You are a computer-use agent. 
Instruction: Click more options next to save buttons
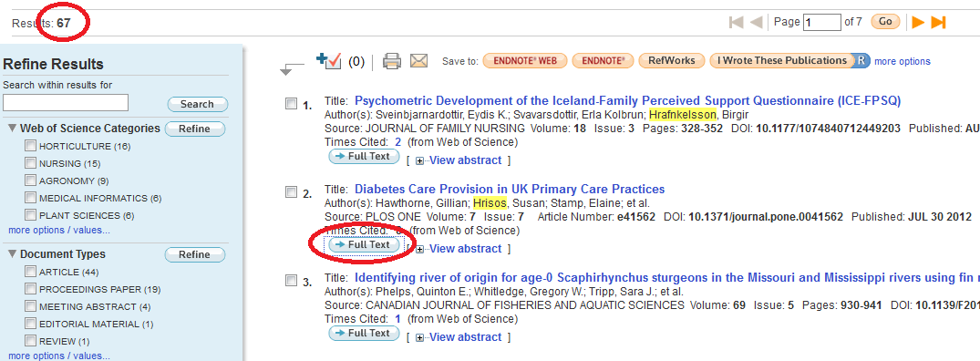pos(903,61)
